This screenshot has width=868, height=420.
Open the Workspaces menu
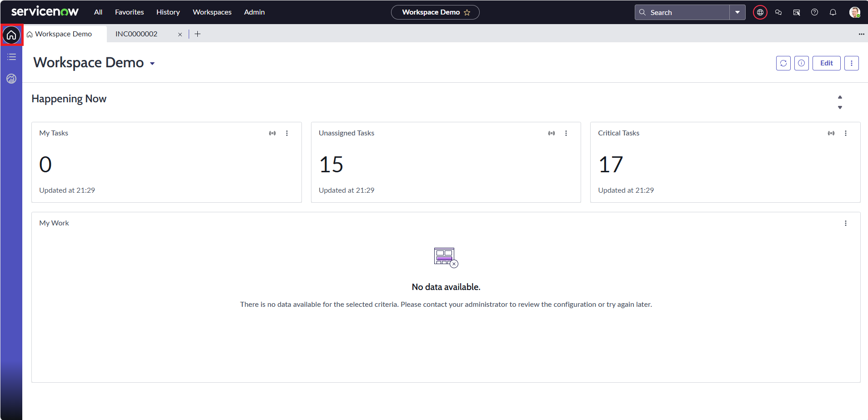(x=212, y=12)
